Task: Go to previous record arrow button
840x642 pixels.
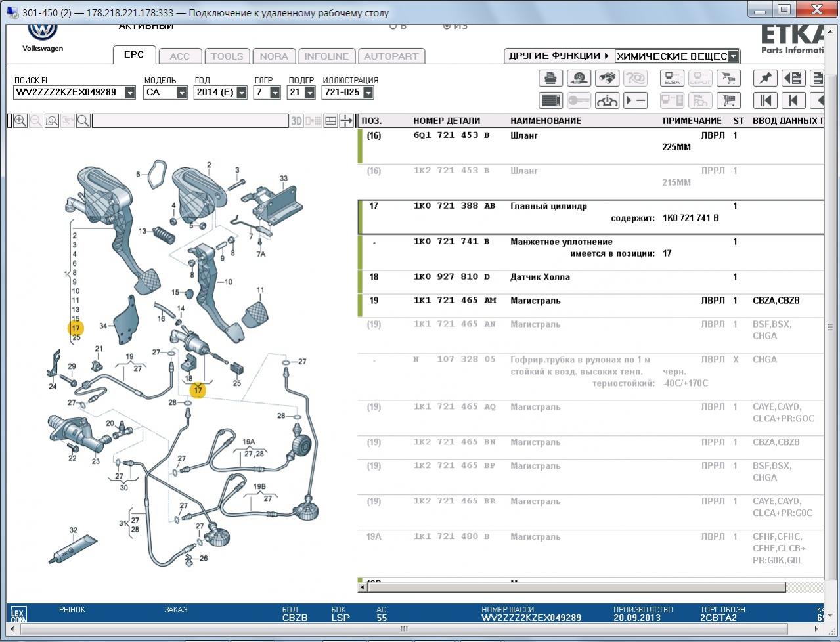Action: tap(793, 100)
